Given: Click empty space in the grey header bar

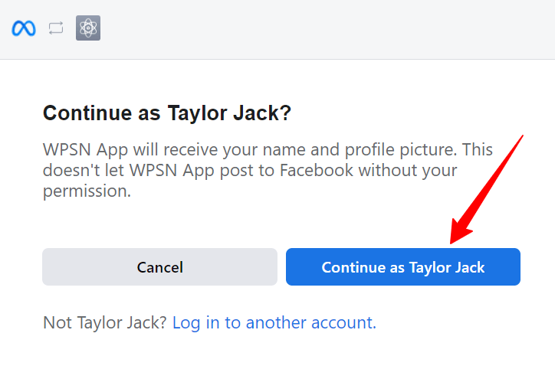Looking at the screenshot, I should 319,29.
